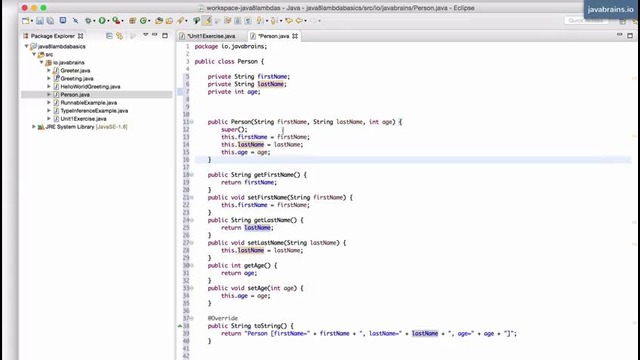
Task: Click the Last Edit Location icon
Action: coord(289,20)
